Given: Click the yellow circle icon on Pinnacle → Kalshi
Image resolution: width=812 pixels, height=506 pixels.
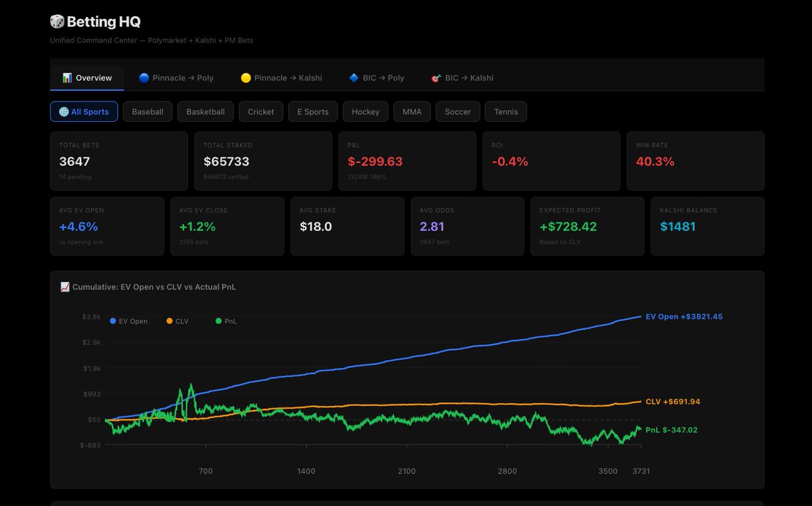Looking at the screenshot, I should click(x=246, y=78).
